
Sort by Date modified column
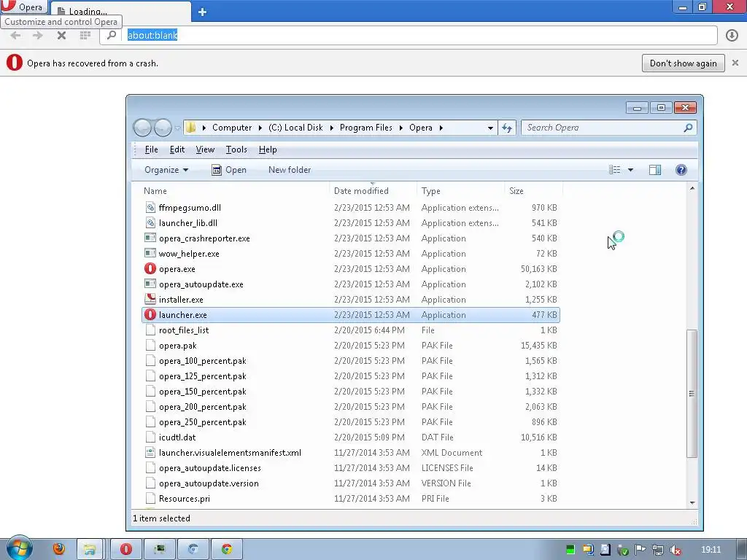click(361, 191)
